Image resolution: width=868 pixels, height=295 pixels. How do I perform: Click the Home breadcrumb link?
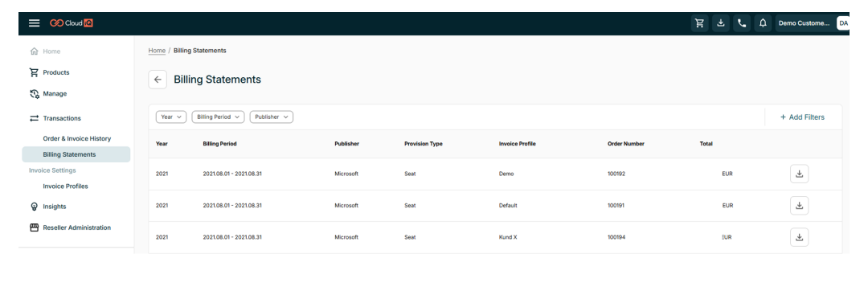(157, 51)
